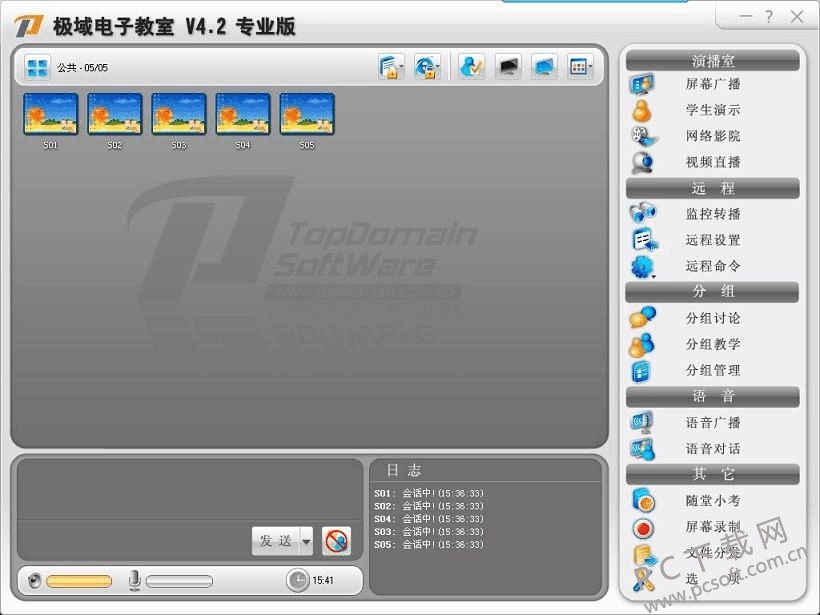The width and height of the screenshot is (820, 615).
Task: Click the 随堂小考 quiz icon
Action: [643, 500]
